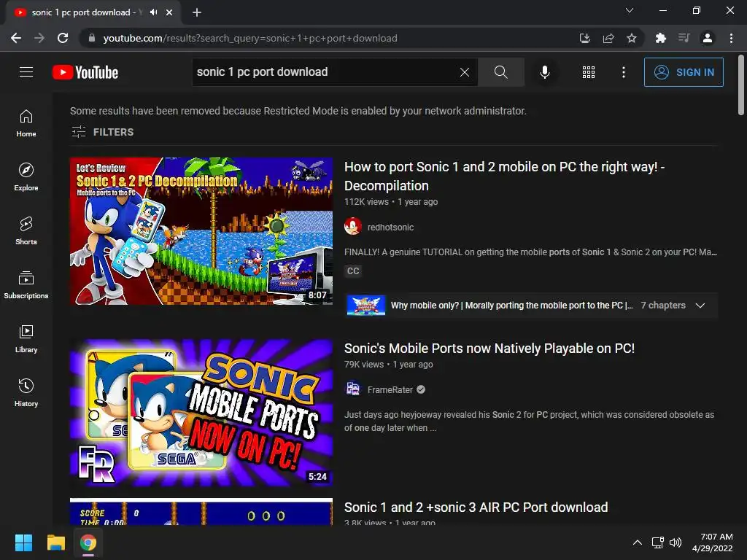747x560 pixels.
Task: Click the YouTube logo
Action: [85, 72]
